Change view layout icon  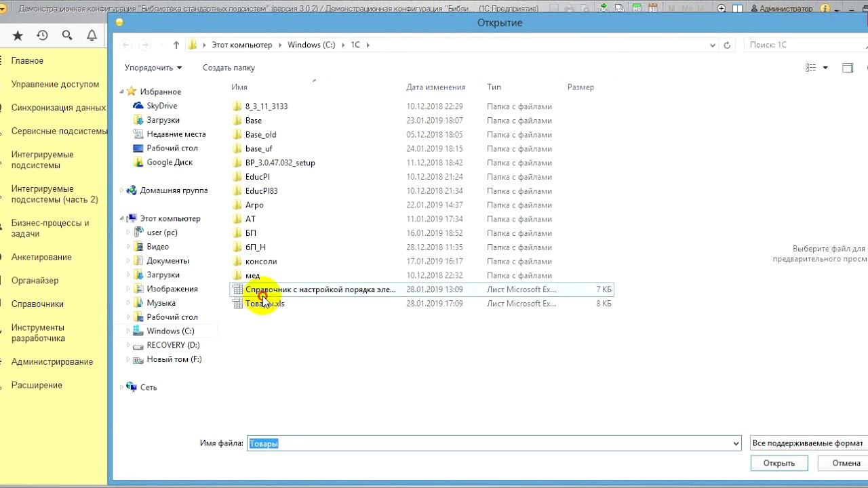coord(810,68)
